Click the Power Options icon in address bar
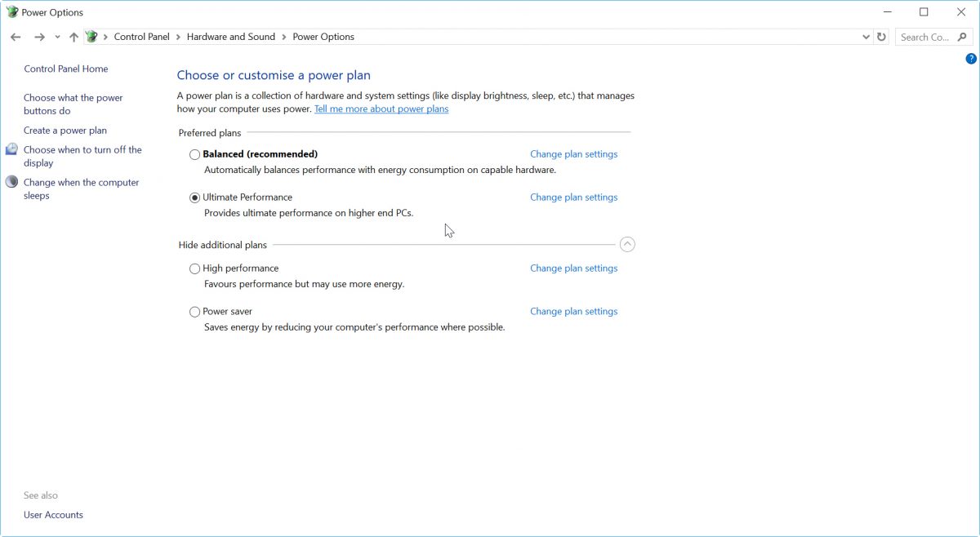The height and width of the screenshot is (537, 980). [x=91, y=37]
